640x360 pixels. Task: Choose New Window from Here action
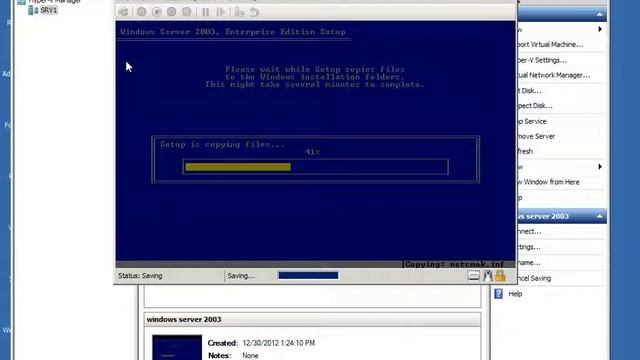pyautogui.click(x=548, y=182)
